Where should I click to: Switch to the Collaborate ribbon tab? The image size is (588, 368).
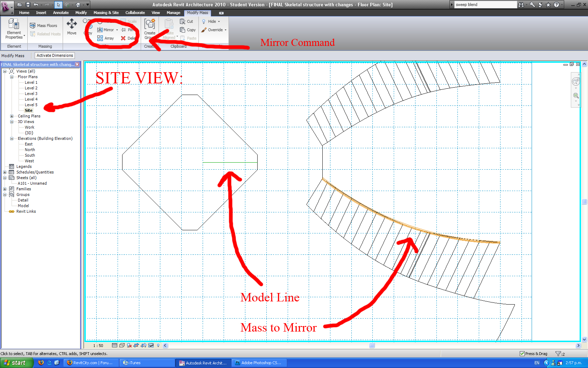pyautogui.click(x=135, y=13)
